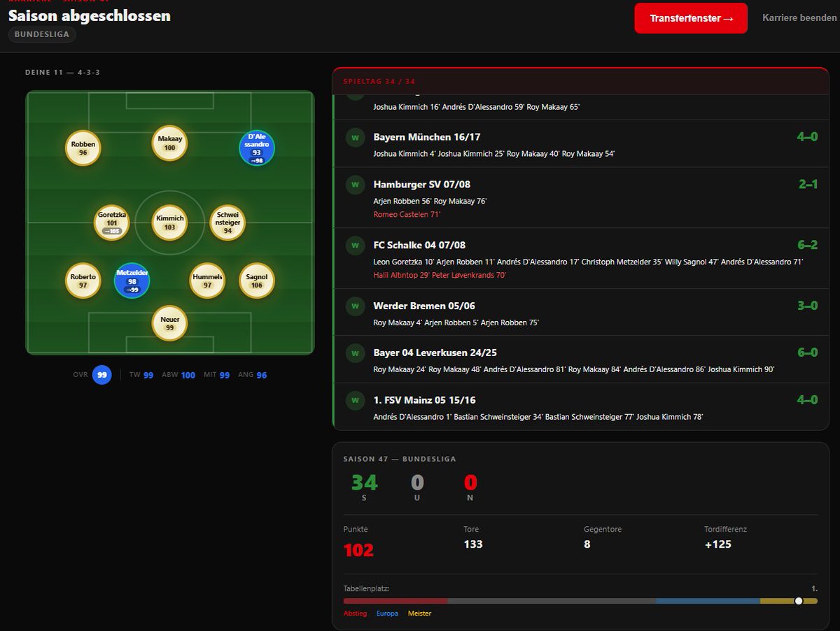
Task: Click the 34 wins count
Action: [364, 482]
